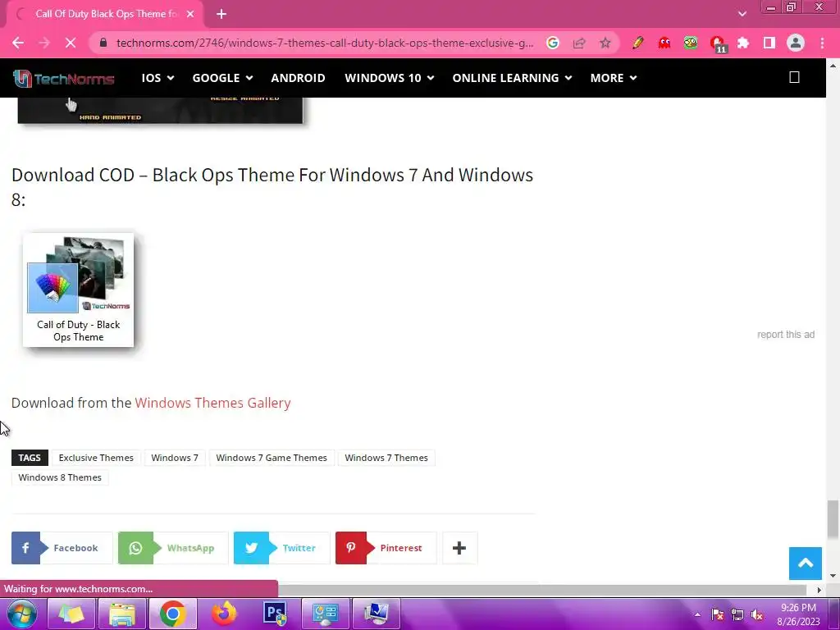
Task: Select the Exclusive Themes tag
Action: [96, 458]
